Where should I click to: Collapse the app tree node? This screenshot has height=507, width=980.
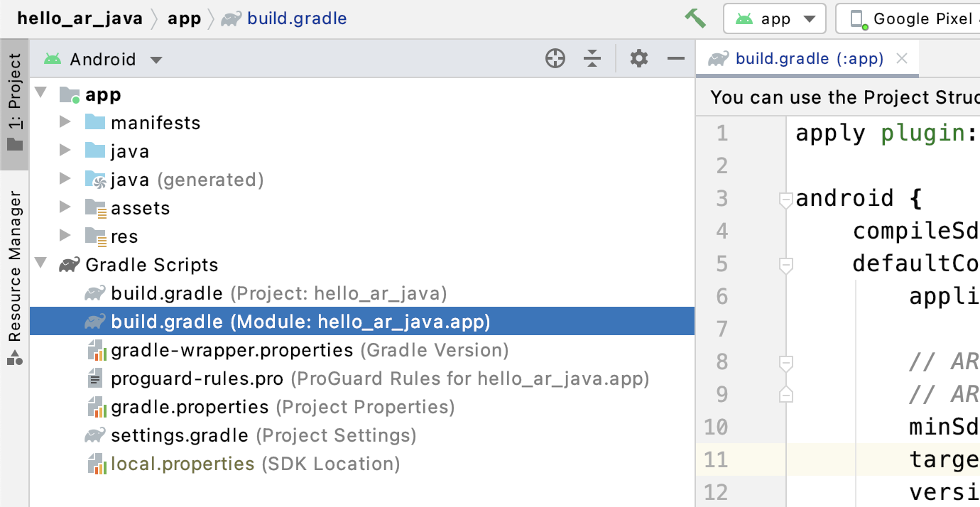(40, 94)
